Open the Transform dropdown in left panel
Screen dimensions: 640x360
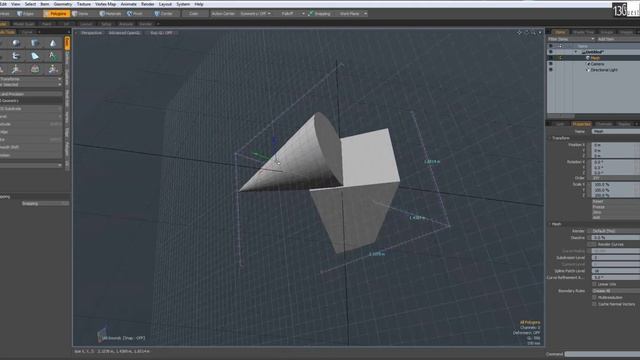[31, 79]
